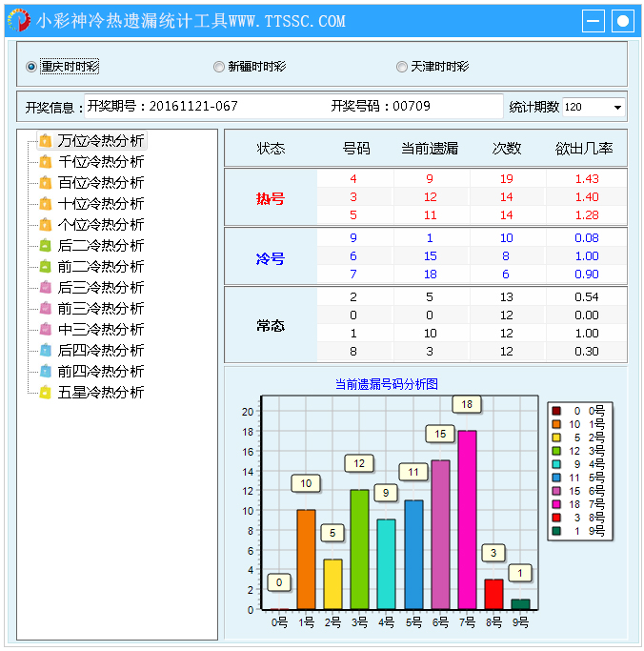The height and width of the screenshot is (651, 644).
Task: Open 千位冷热分析 in the tree
Action: pos(101,162)
